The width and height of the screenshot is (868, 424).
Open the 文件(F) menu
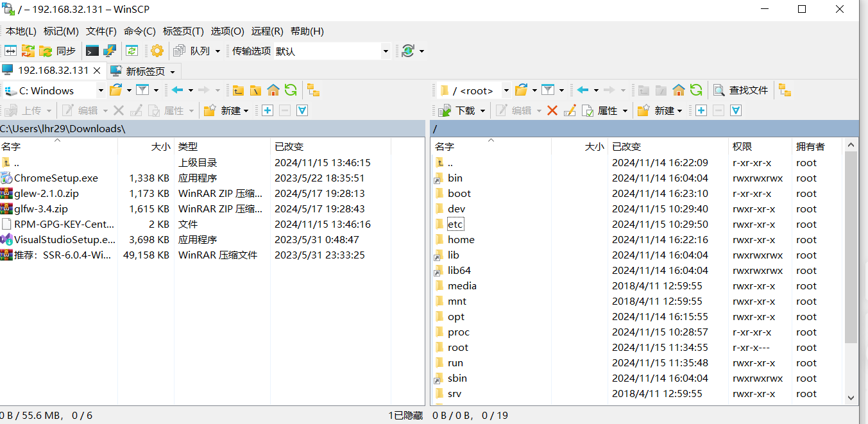[101, 31]
